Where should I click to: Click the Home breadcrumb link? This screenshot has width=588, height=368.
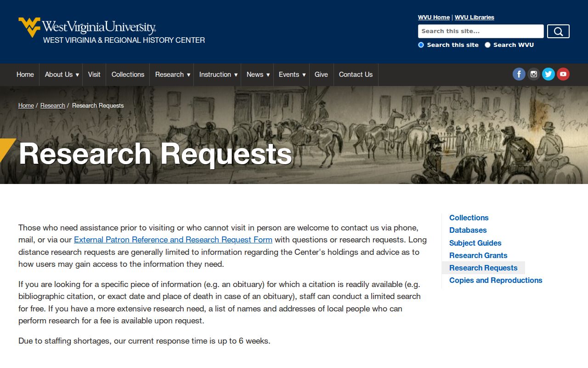[x=26, y=105]
